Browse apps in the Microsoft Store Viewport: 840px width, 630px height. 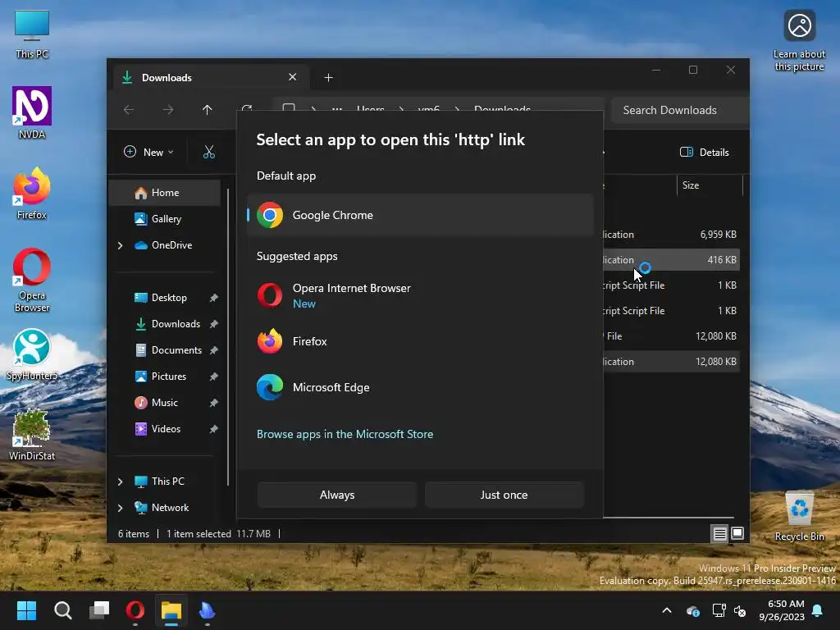[x=345, y=434]
